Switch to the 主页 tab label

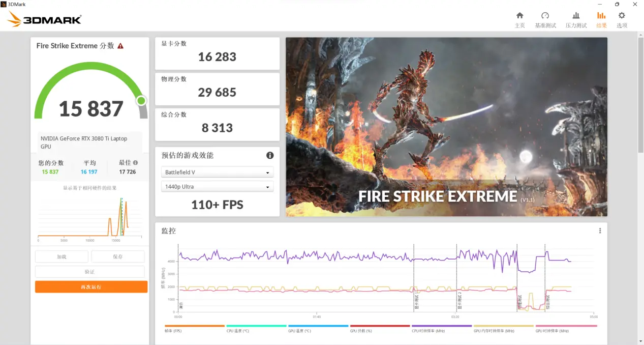519,25
